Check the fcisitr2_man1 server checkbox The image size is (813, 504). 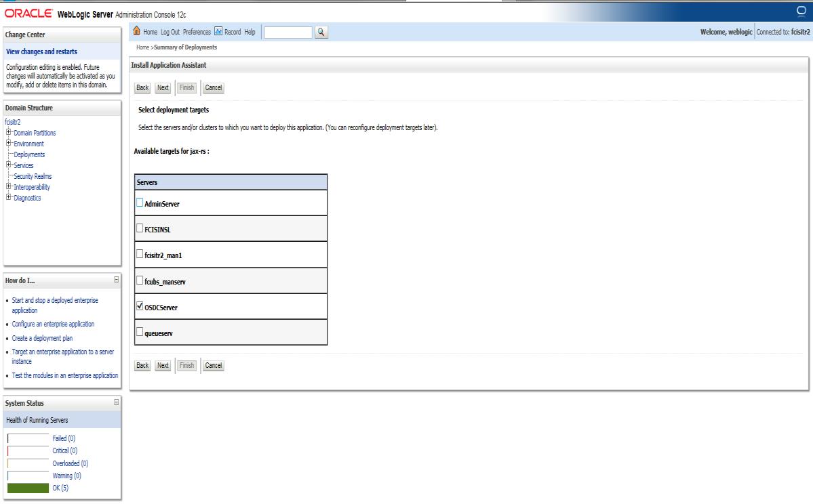pyautogui.click(x=140, y=254)
